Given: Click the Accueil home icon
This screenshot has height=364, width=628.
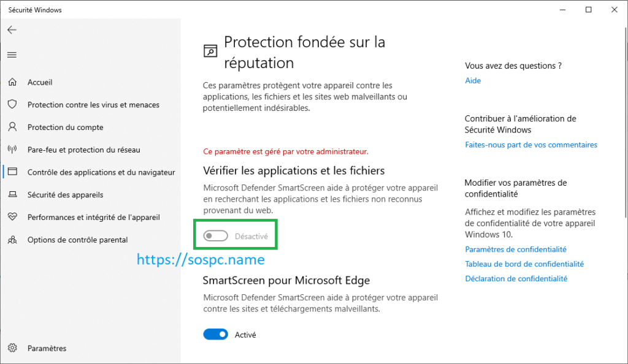Looking at the screenshot, I should [12, 82].
